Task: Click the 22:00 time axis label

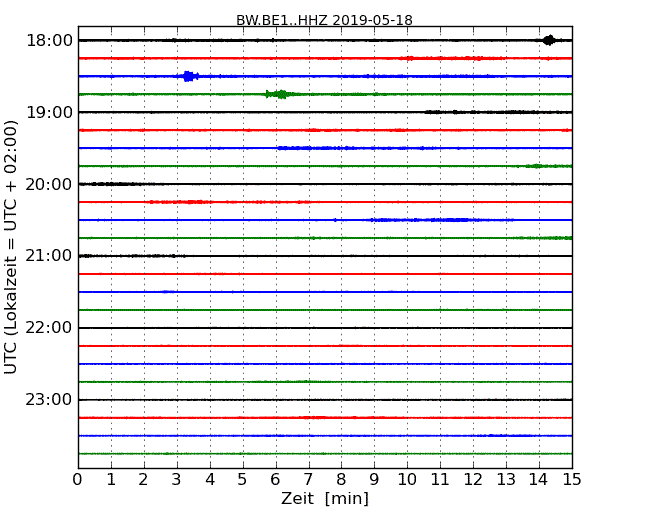Action: coord(49,328)
